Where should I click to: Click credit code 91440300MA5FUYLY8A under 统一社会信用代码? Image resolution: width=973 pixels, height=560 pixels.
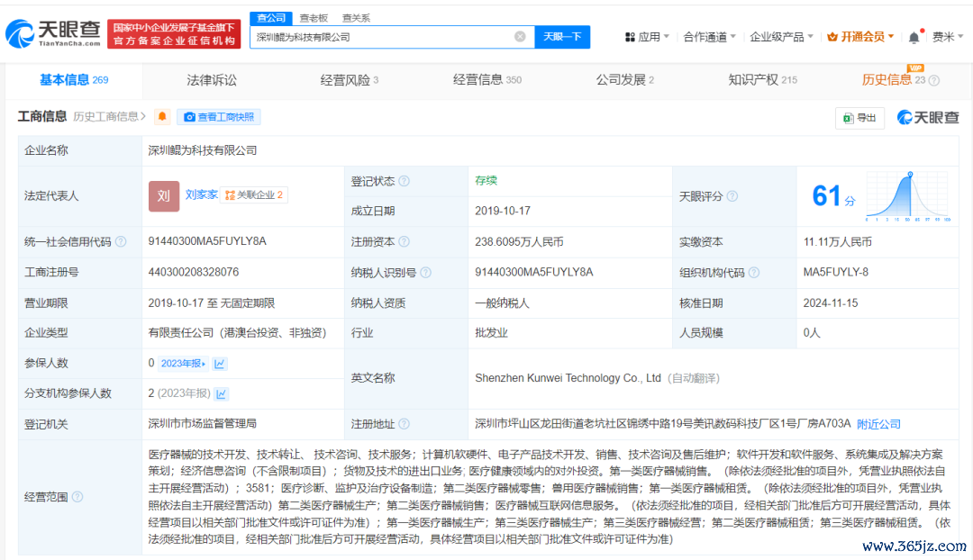tap(207, 241)
